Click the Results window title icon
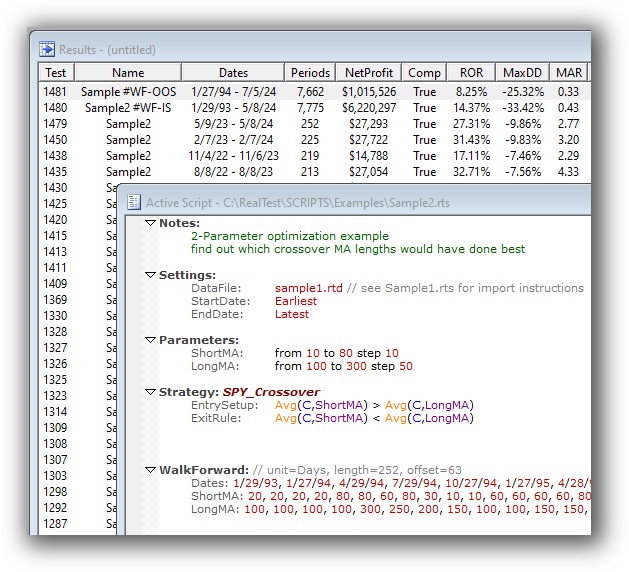 pyautogui.click(x=47, y=49)
